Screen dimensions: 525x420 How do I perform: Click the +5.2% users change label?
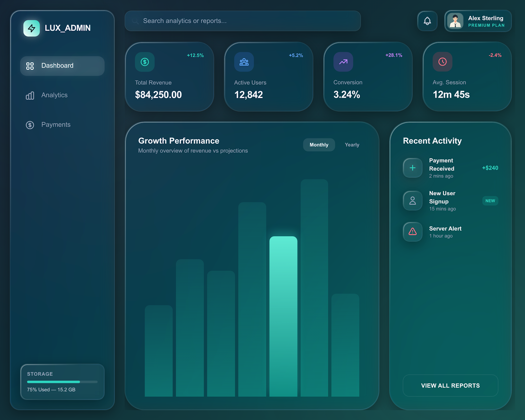296,55
